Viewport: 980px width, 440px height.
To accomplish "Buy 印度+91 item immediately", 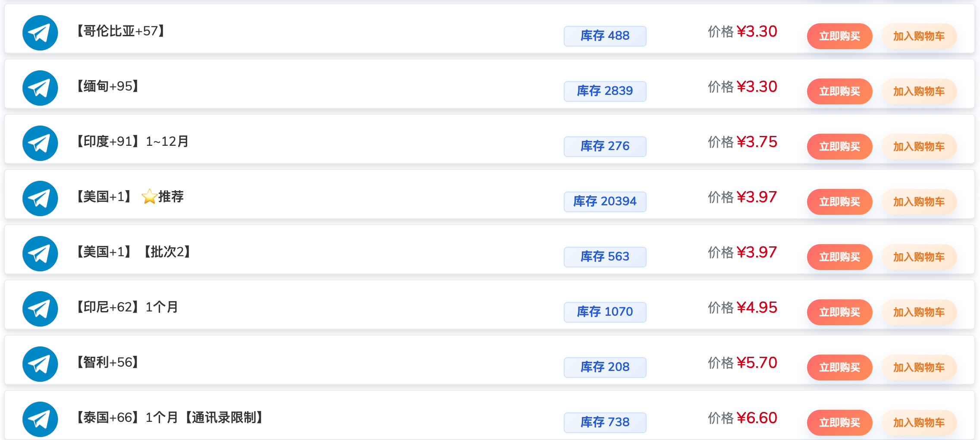I will click(839, 147).
